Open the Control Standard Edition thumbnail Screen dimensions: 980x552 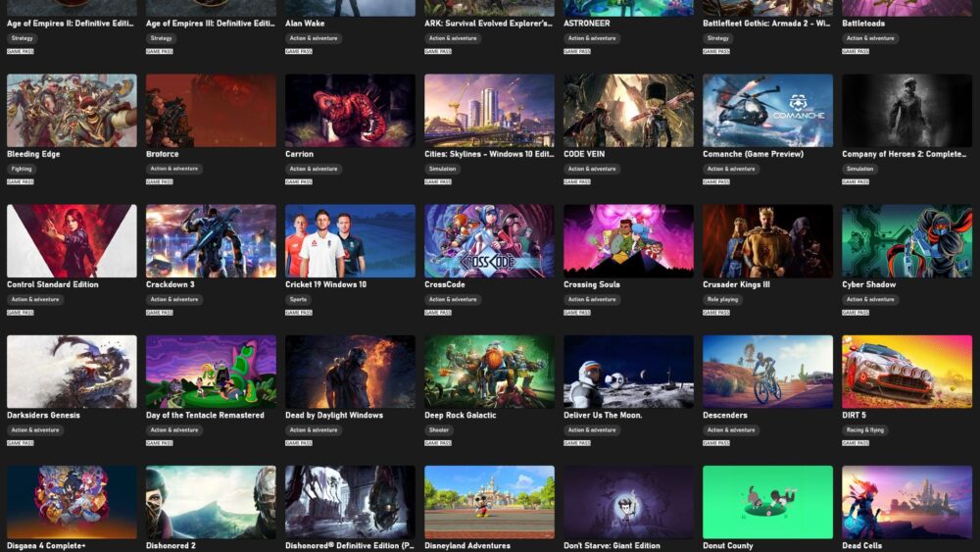(x=72, y=240)
